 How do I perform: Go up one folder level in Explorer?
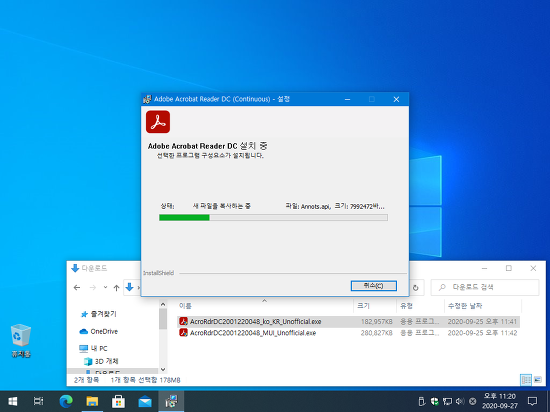[116, 288]
